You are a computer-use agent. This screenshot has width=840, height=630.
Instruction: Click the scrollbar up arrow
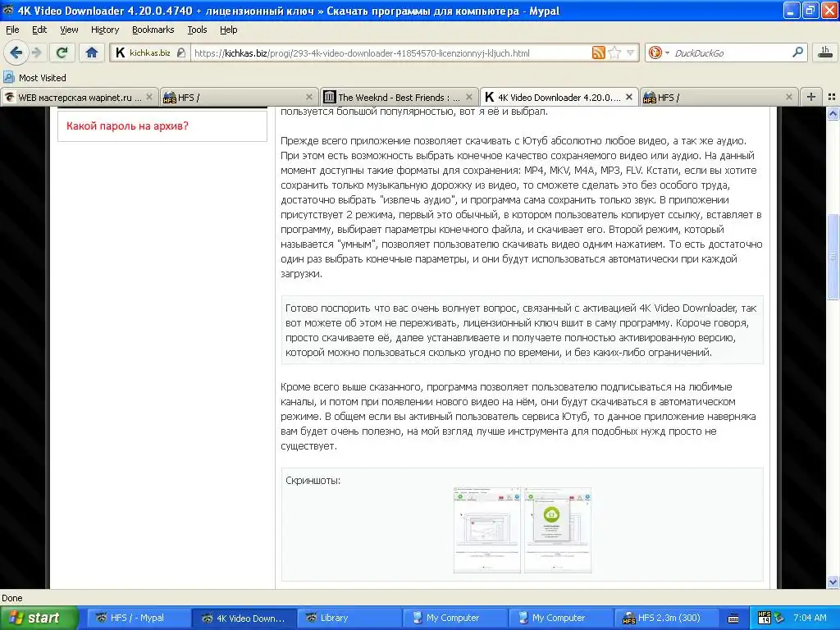(833, 113)
